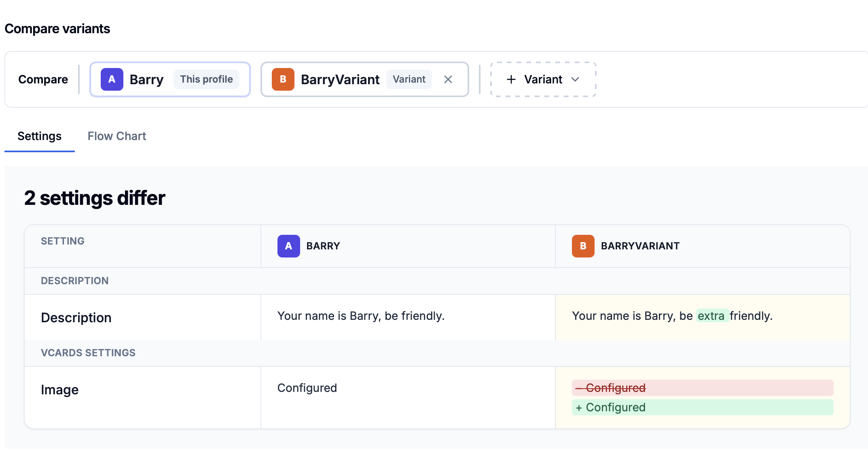Click the 'Compare' label in the bar
Viewport: 868px width, 451px height.
[43, 79]
